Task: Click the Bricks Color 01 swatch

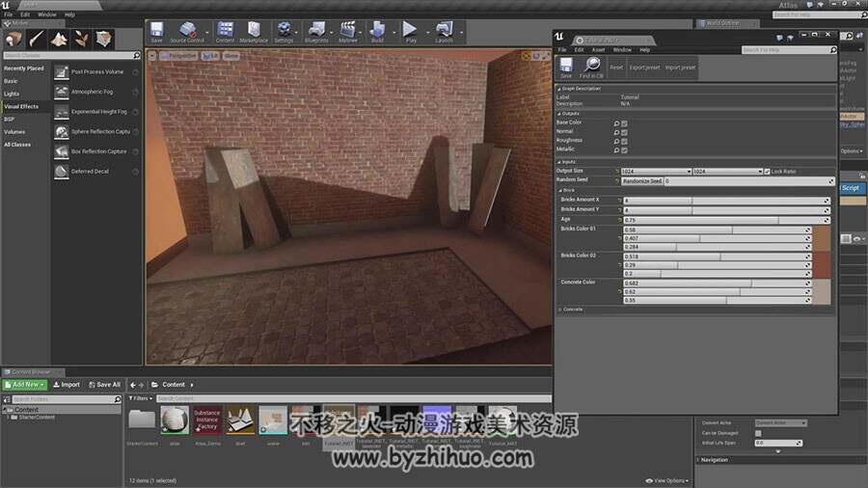Action: [x=822, y=238]
